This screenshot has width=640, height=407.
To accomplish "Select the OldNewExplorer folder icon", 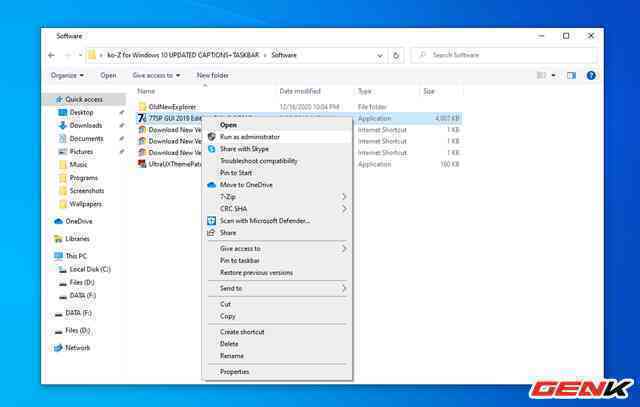I will [142, 107].
